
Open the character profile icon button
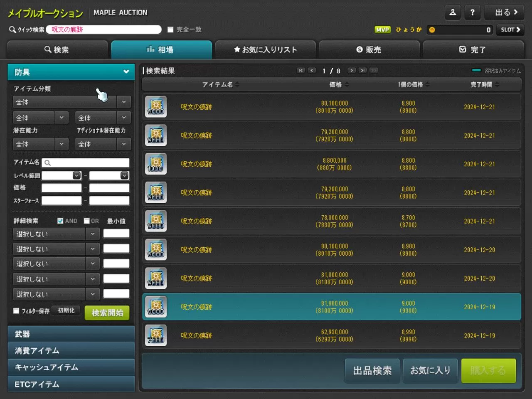click(x=453, y=12)
